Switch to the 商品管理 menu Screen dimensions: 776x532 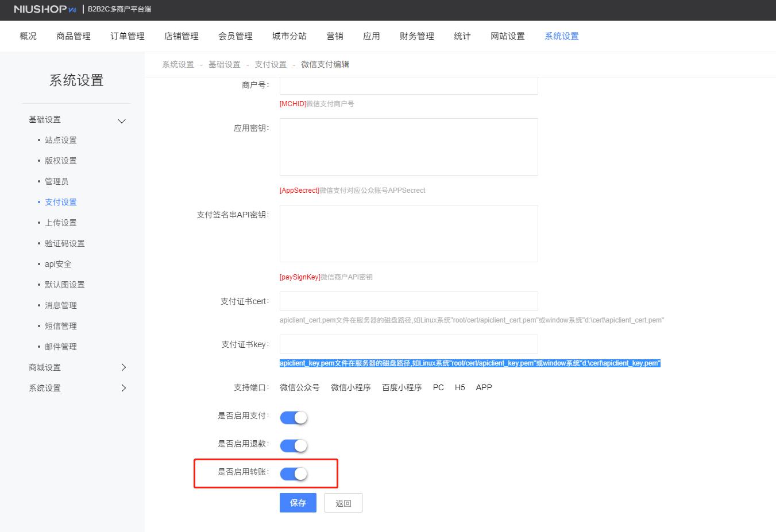tap(73, 36)
